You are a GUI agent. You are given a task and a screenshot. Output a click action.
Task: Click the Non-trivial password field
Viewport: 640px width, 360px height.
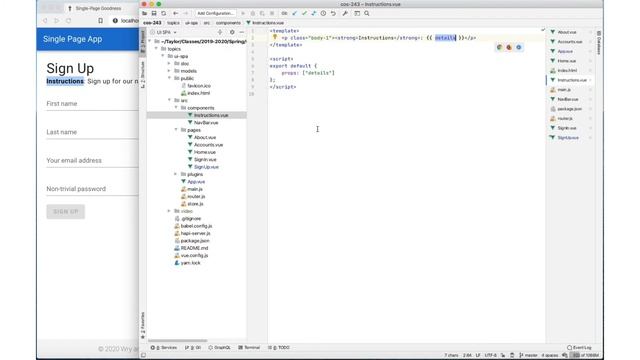tap(92, 189)
